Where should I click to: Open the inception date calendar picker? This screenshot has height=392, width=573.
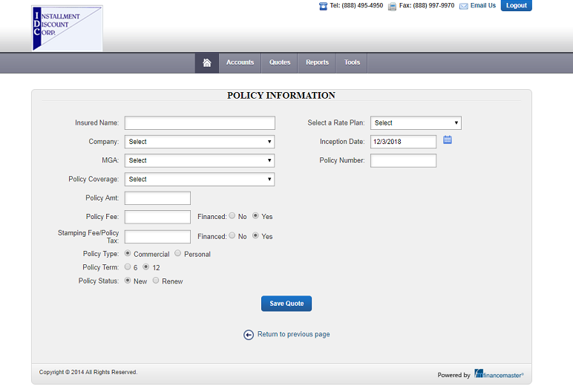(x=448, y=140)
